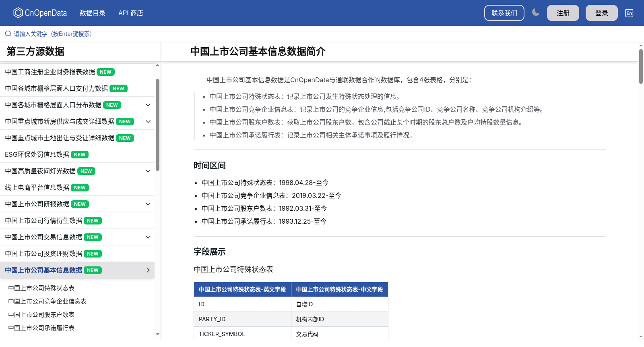Click the sidebar scrollbar thumb
644x347 pixels.
(x=157, y=125)
